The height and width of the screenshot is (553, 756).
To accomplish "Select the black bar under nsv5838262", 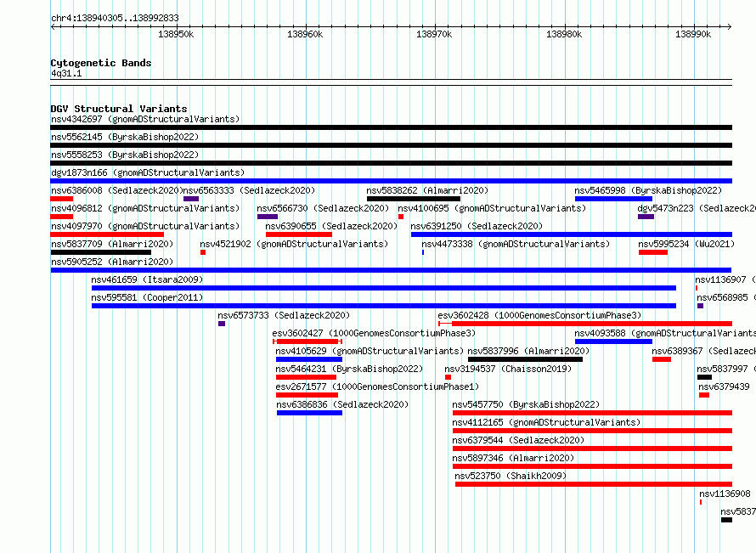I will [414, 199].
